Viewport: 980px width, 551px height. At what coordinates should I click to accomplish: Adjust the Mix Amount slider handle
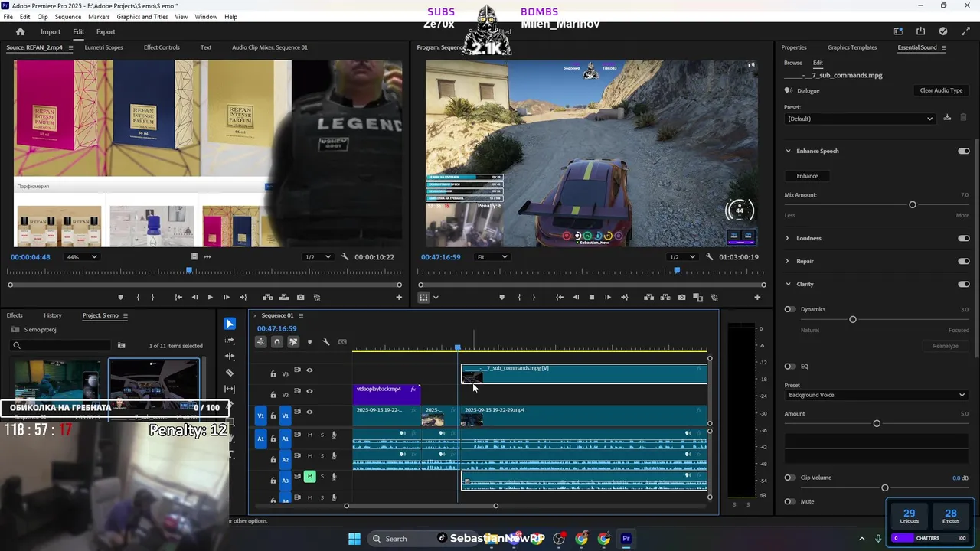pos(913,205)
